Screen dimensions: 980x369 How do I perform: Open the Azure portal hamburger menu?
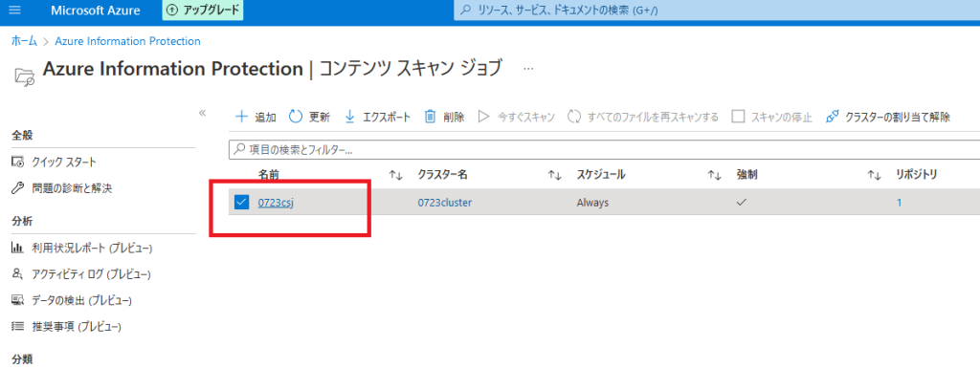[15, 11]
